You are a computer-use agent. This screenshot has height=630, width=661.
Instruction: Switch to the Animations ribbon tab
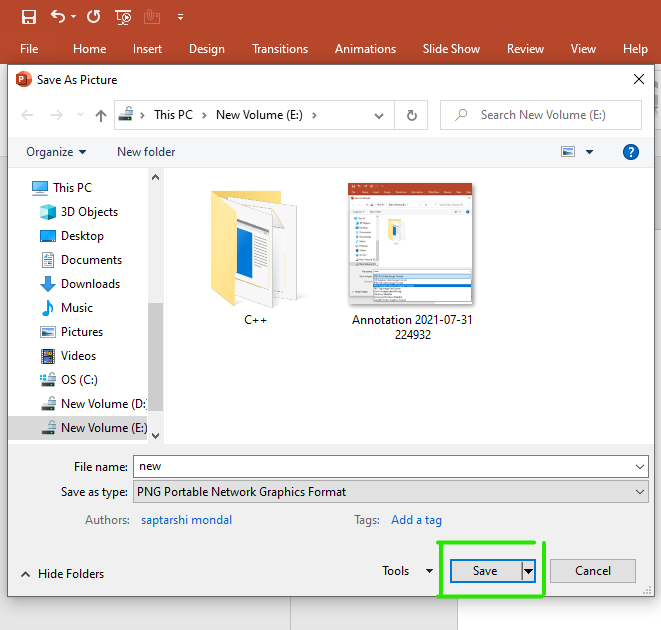point(365,49)
